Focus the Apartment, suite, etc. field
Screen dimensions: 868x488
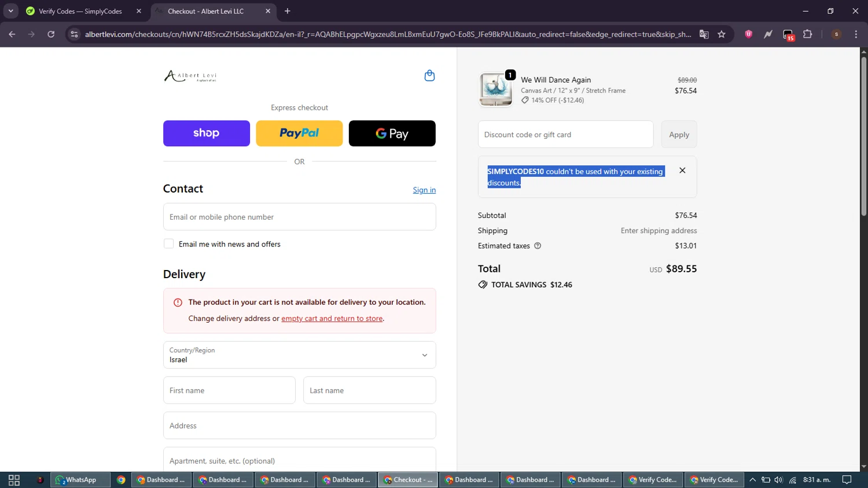[299, 460]
